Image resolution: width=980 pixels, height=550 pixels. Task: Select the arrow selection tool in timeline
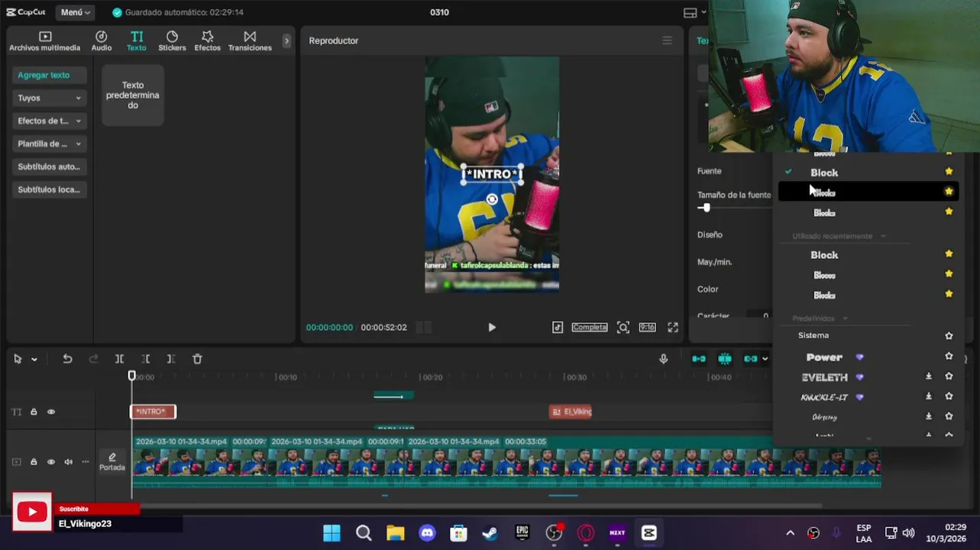pos(18,359)
